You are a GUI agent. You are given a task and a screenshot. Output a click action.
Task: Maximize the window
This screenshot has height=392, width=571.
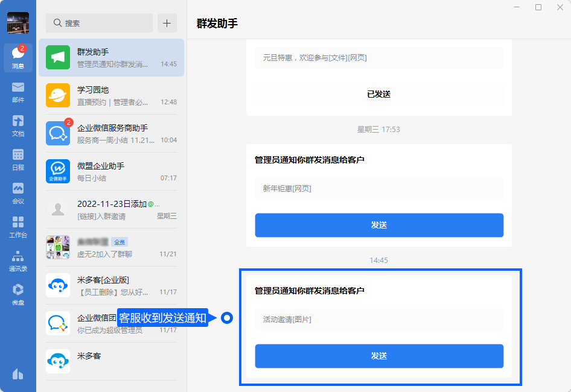(538, 7)
